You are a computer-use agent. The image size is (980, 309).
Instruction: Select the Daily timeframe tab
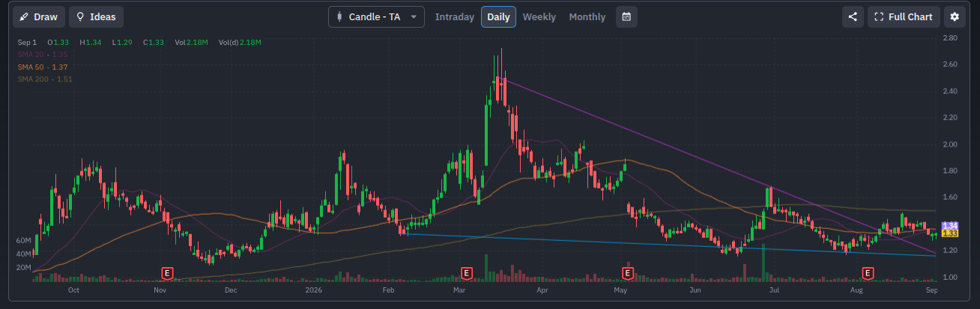point(498,16)
